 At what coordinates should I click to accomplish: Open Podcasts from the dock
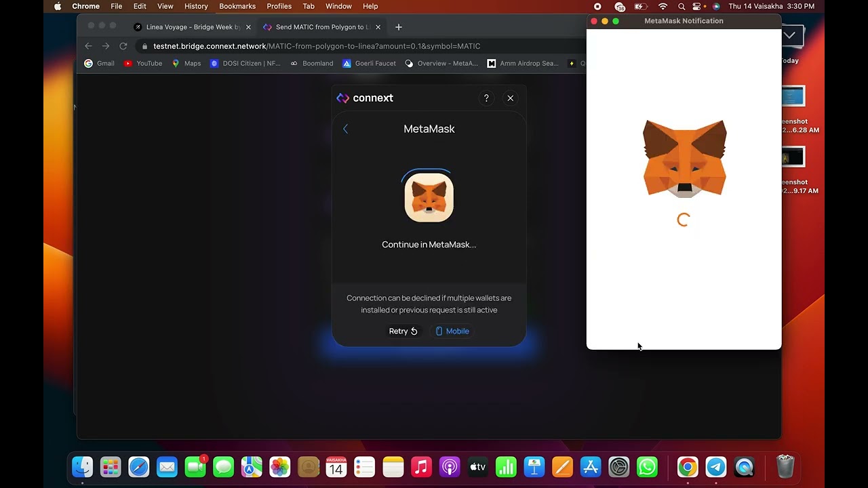point(450,467)
